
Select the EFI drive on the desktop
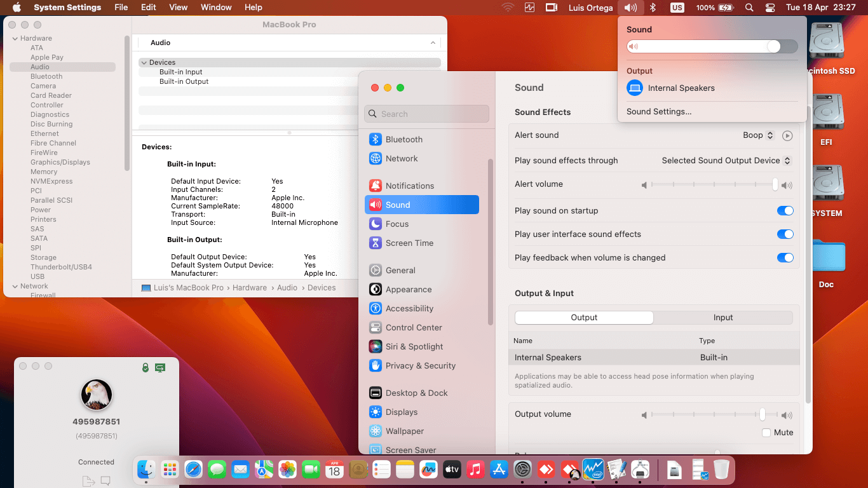[826, 120]
